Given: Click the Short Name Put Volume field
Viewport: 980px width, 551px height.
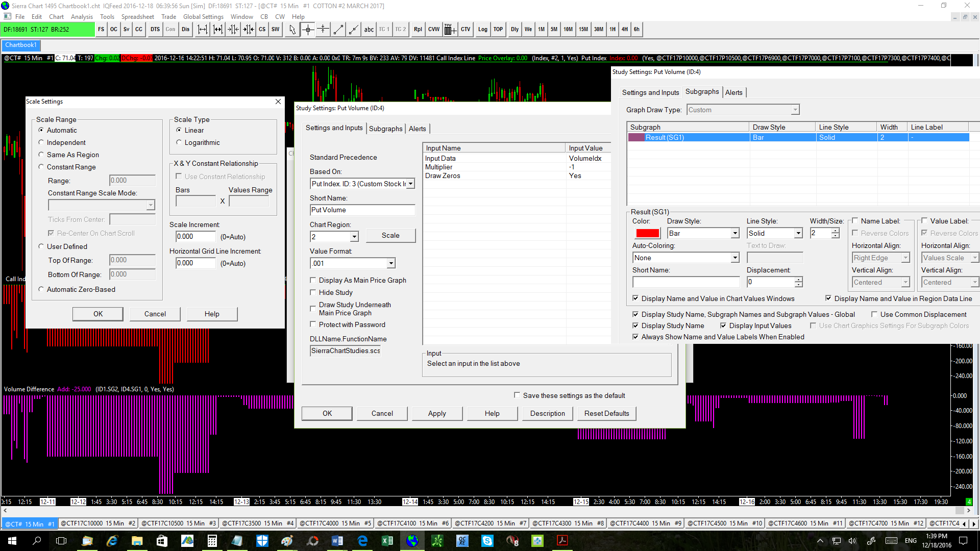Looking at the screenshot, I should click(362, 210).
